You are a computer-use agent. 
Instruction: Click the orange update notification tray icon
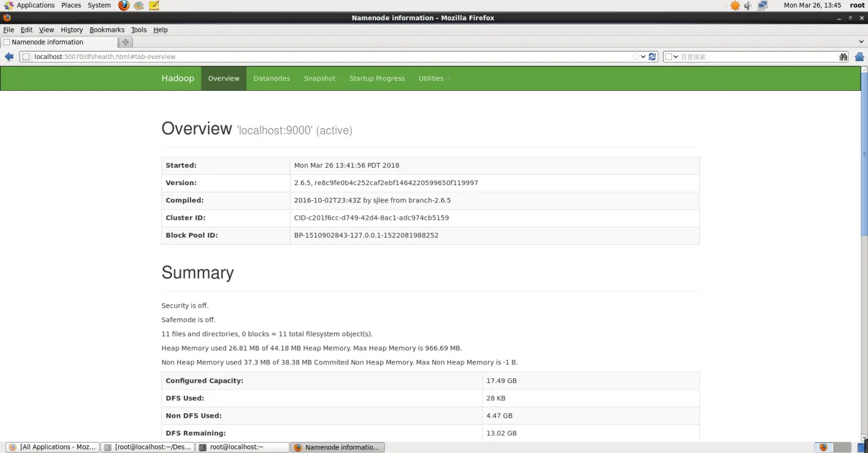[x=735, y=6]
